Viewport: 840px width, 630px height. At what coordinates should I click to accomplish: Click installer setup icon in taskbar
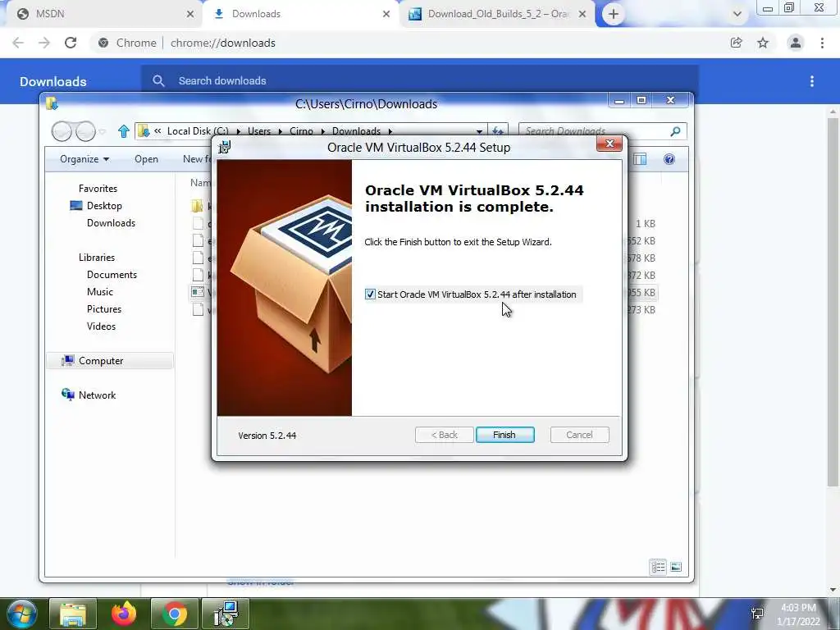[226, 614]
